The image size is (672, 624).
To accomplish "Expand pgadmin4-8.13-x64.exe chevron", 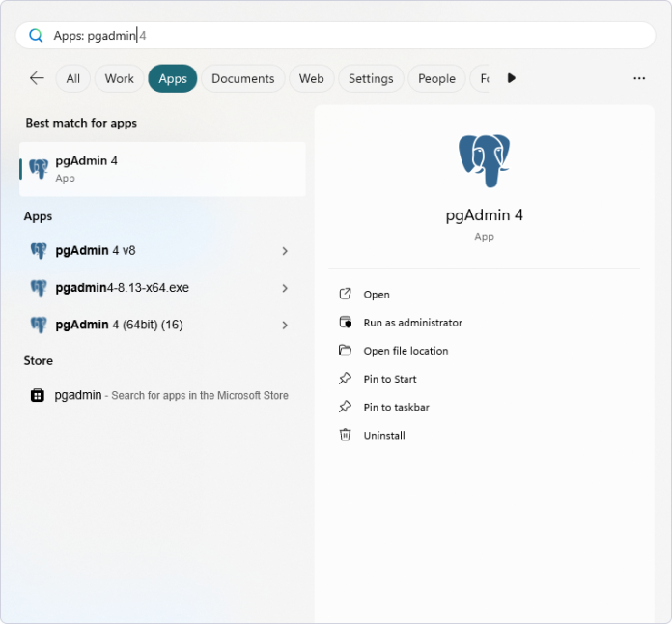I will tap(285, 288).
